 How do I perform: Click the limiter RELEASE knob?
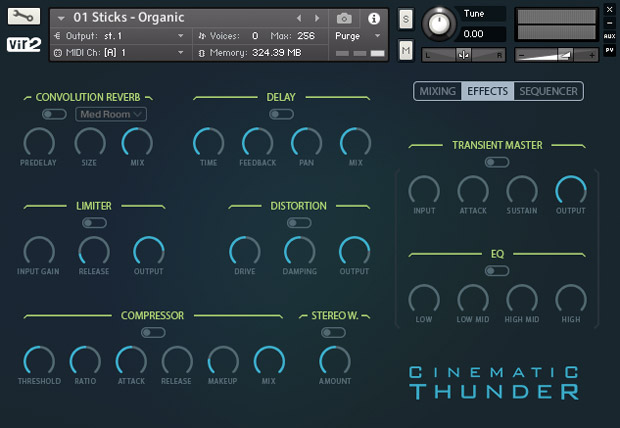coord(94,251)
